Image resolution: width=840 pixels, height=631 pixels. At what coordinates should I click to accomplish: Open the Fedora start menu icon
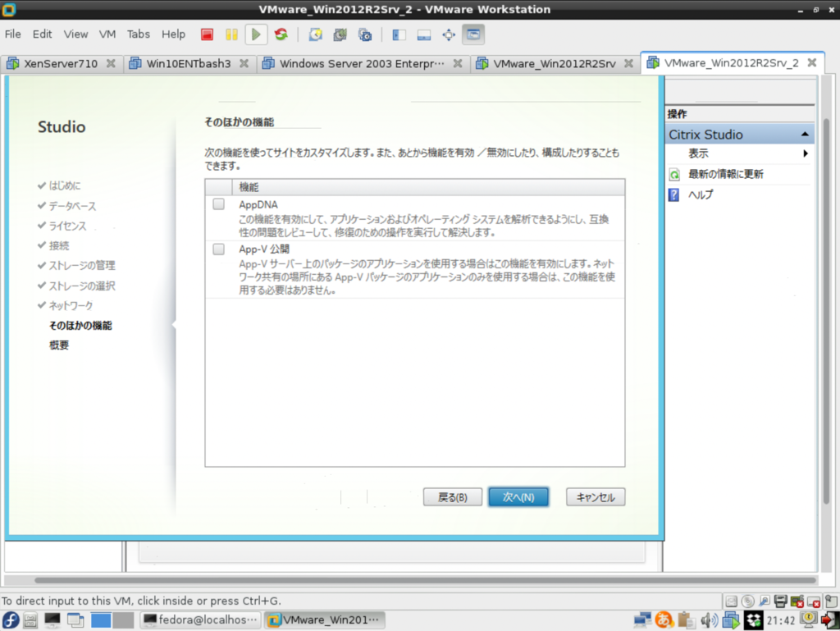click(11, 620)
